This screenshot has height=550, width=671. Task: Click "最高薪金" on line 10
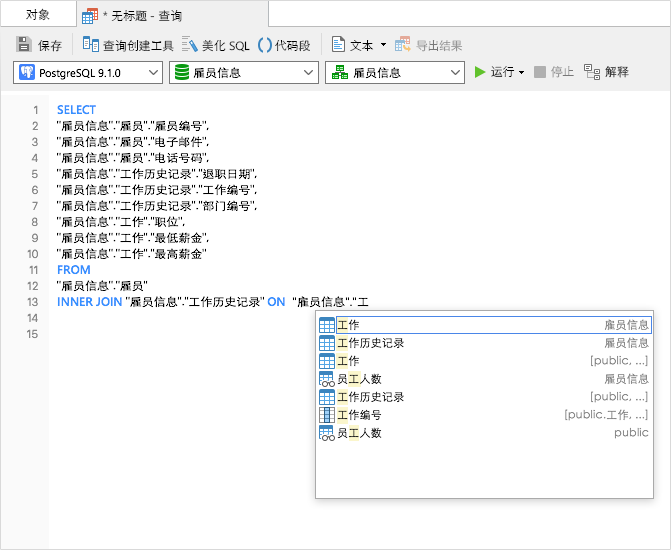[x=178, y=254]
